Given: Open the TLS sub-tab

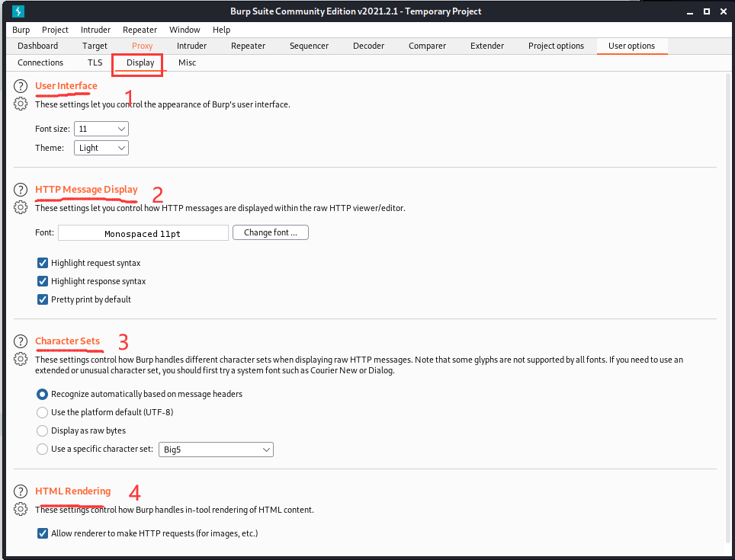Looking at the screenshot, I should (95, 62).
